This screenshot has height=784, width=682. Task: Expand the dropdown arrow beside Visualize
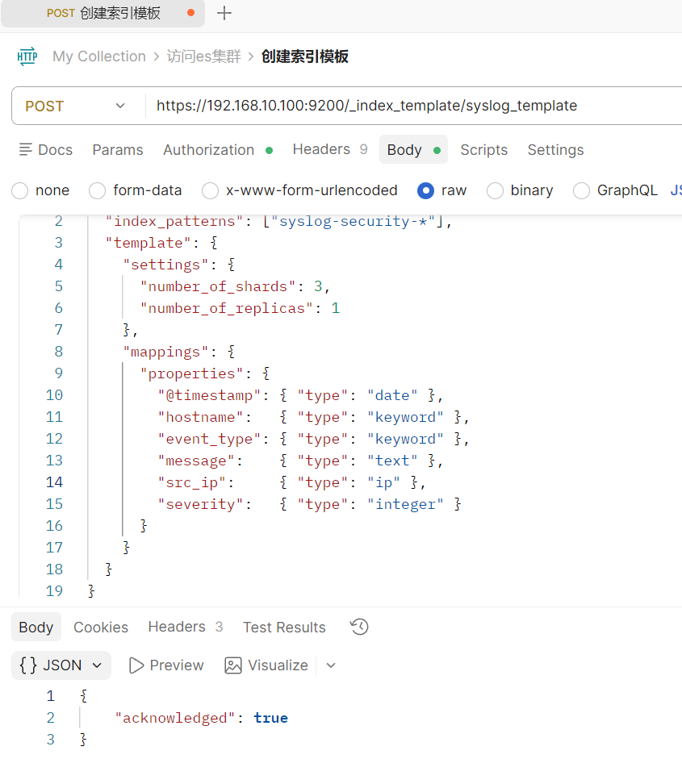330,665
